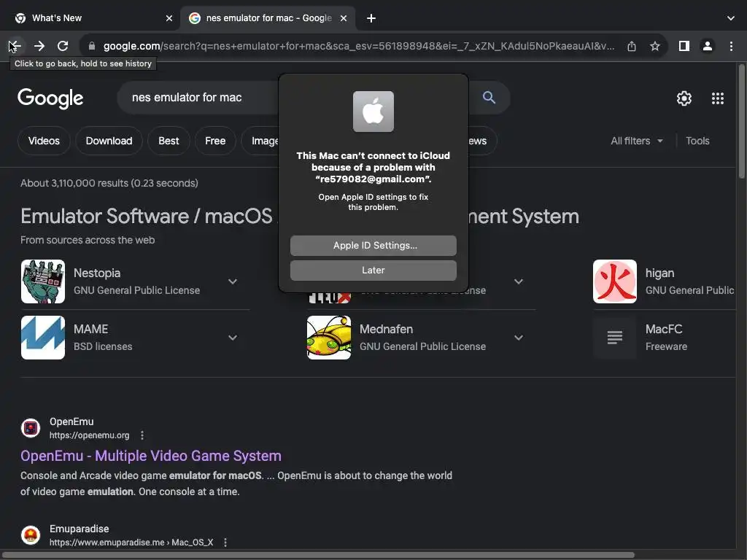Open the tab search chevron
This screenshot has width=747, height=560.
pyautogui.click(x=731, y=18)
